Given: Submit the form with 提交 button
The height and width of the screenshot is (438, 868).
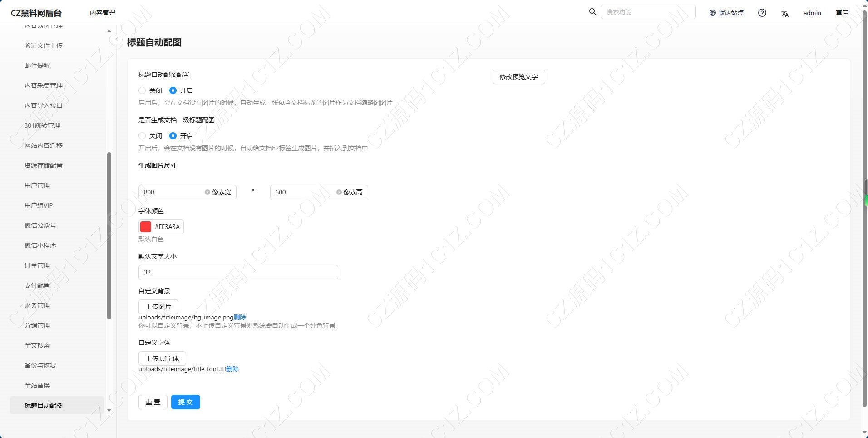Looking at the screenshot, I should pos(185,402).
